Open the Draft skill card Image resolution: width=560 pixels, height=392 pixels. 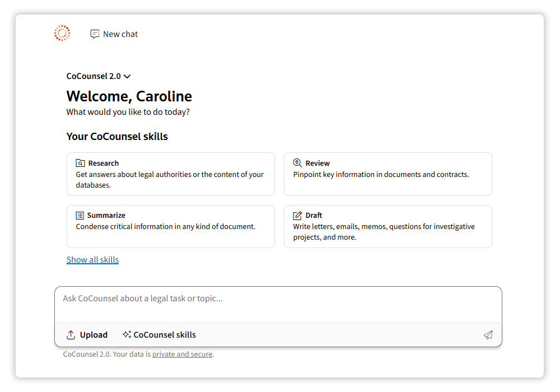point(388,226)
